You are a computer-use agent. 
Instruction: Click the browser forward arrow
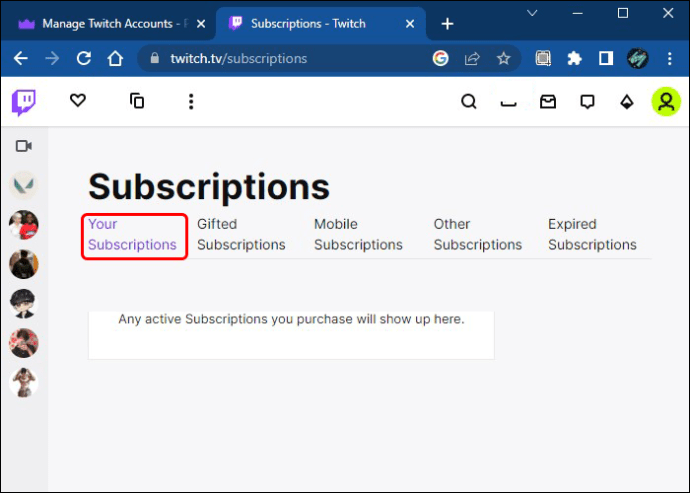point(52,58)
